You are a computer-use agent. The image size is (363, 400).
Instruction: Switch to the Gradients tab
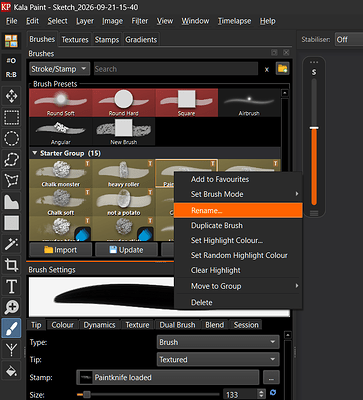point(141,40)
